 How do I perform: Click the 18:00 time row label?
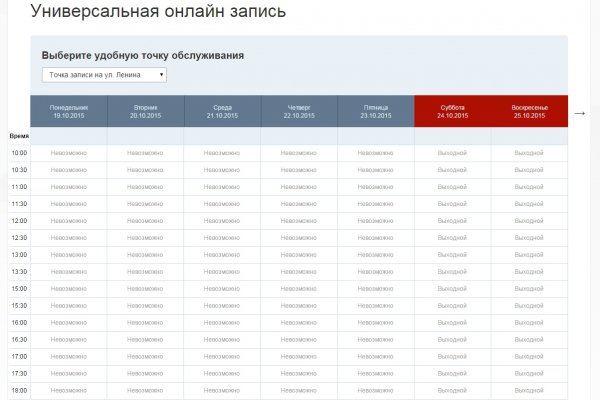coord(19,390)
